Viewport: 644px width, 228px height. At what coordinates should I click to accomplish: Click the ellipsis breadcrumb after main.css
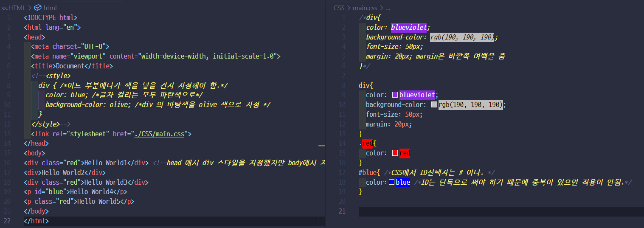(388, 8)
